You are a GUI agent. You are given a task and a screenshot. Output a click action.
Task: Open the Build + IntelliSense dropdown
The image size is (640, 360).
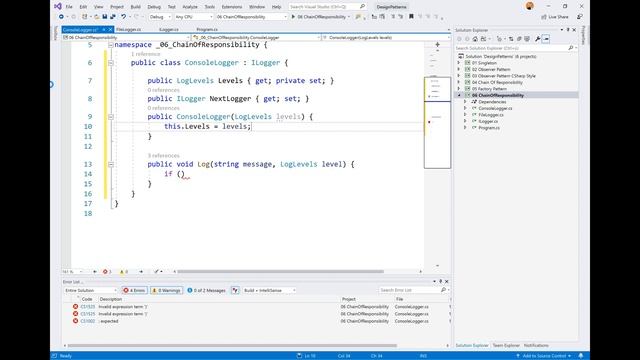(269, 290)
